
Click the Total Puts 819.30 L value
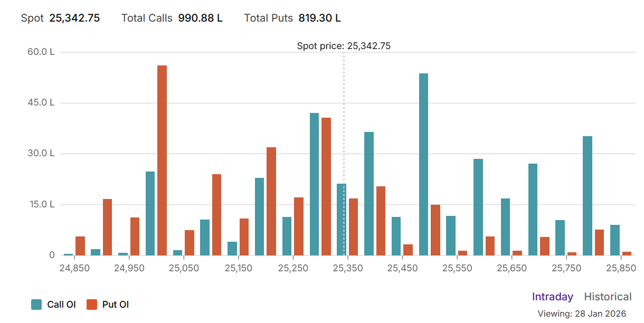click(319, 18)
